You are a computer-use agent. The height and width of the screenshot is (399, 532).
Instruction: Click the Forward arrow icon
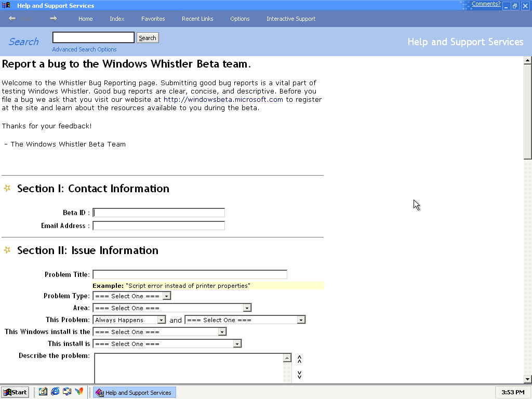(54, 18)
